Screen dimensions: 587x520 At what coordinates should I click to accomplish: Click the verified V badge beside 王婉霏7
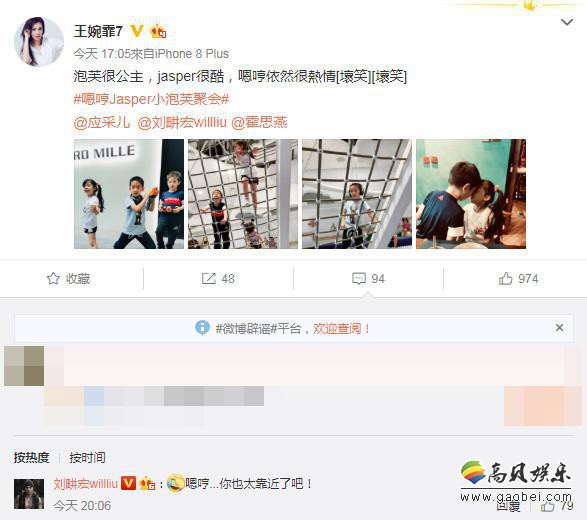pyautogui.click(x=137, y=31)
